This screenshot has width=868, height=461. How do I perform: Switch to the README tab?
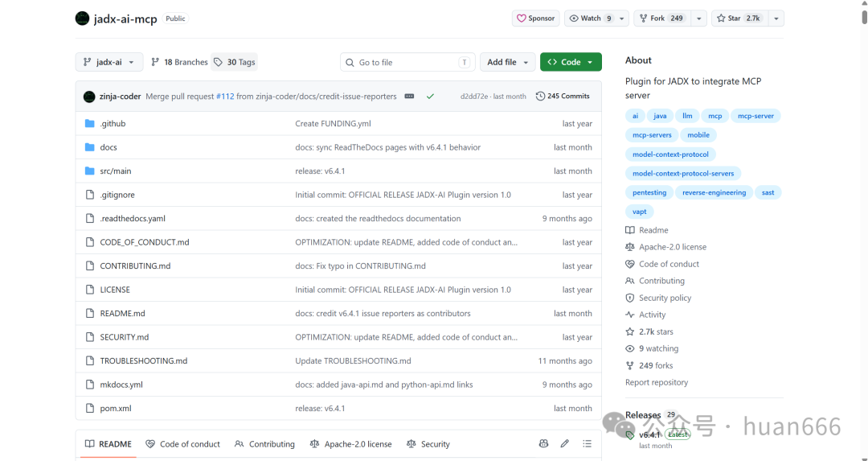point(108,444)
